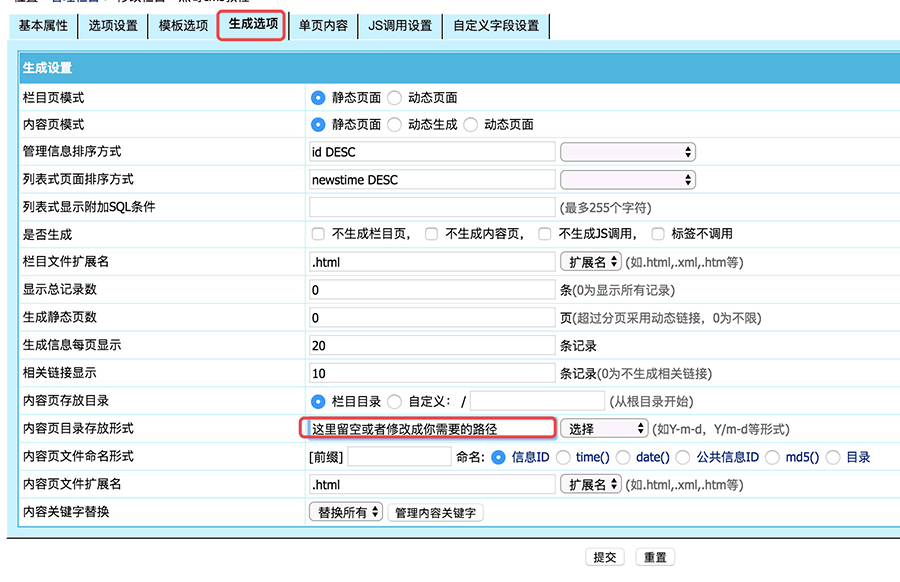900x582 pixels.
Task: Click the 提交 submit button
Action: point(606,558)
